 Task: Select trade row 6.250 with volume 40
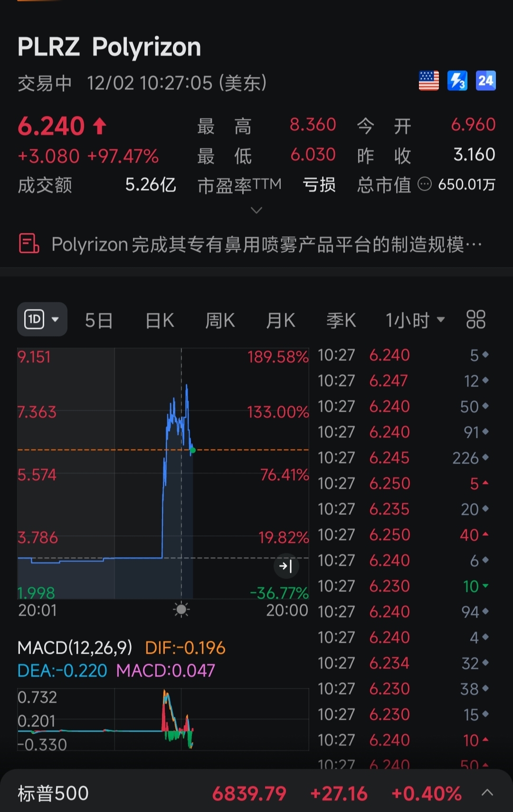click(x=403, y=535)
